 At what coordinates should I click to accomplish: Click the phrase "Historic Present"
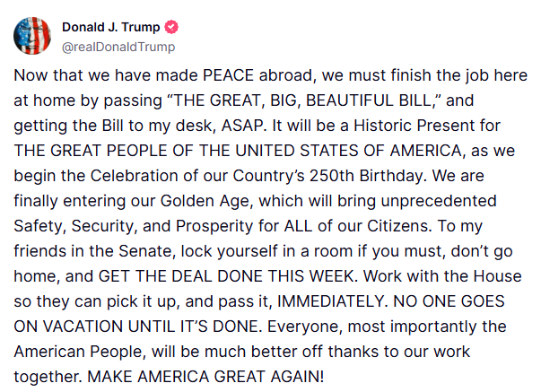[x=414, y=126]
